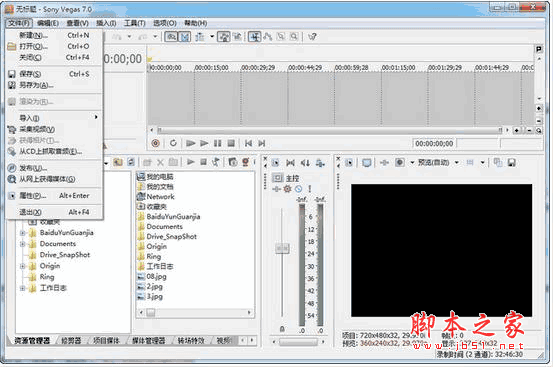Go to end of project
This screenshot has height=367, width=553.
[261, 143]
